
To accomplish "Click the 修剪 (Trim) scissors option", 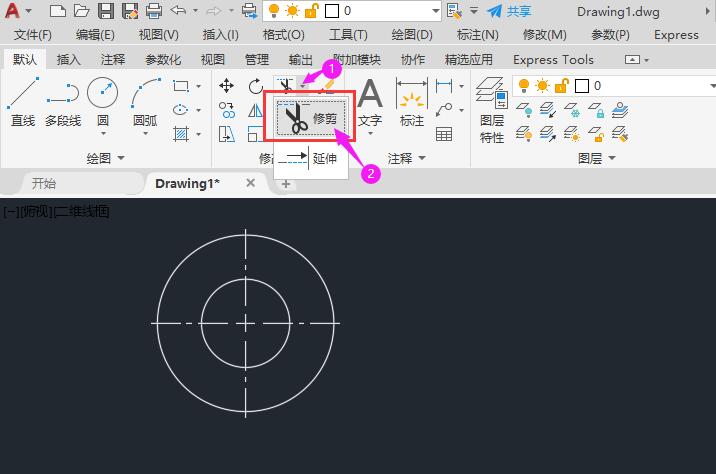I will (x=310, y=117).
